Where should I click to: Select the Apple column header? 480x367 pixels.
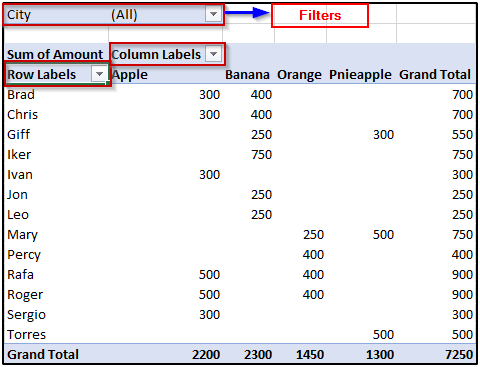[130, 75]
